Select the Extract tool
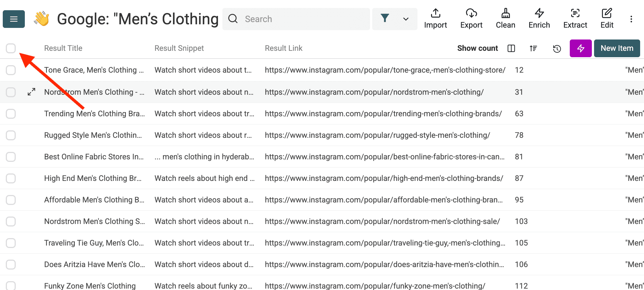This screenshot has height=290, width=644. [575, 18]
